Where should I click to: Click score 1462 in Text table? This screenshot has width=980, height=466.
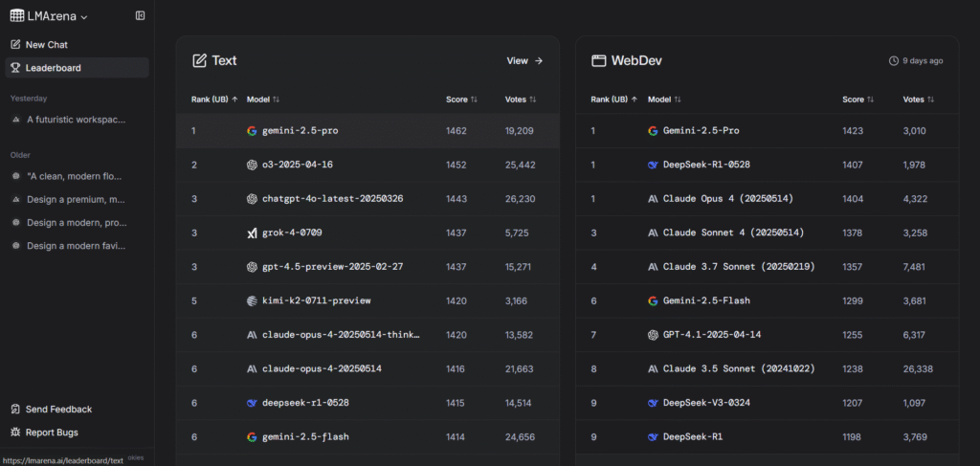[x=457, y=131]
